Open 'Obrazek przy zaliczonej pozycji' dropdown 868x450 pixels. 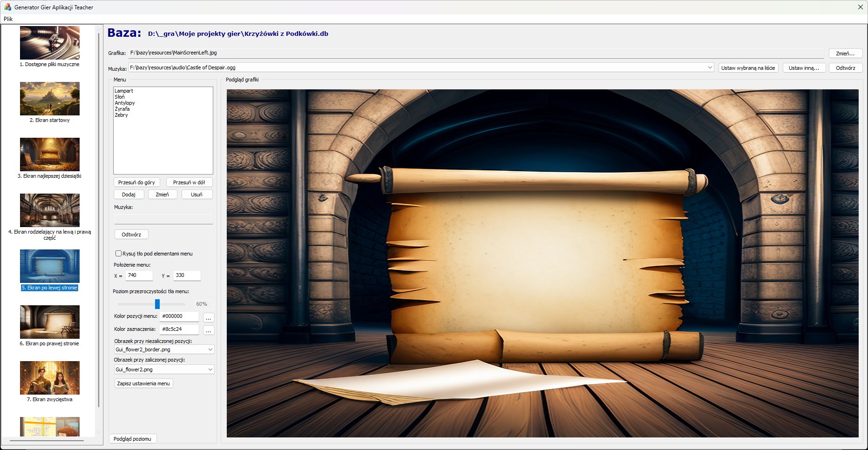tap(210, 369)
